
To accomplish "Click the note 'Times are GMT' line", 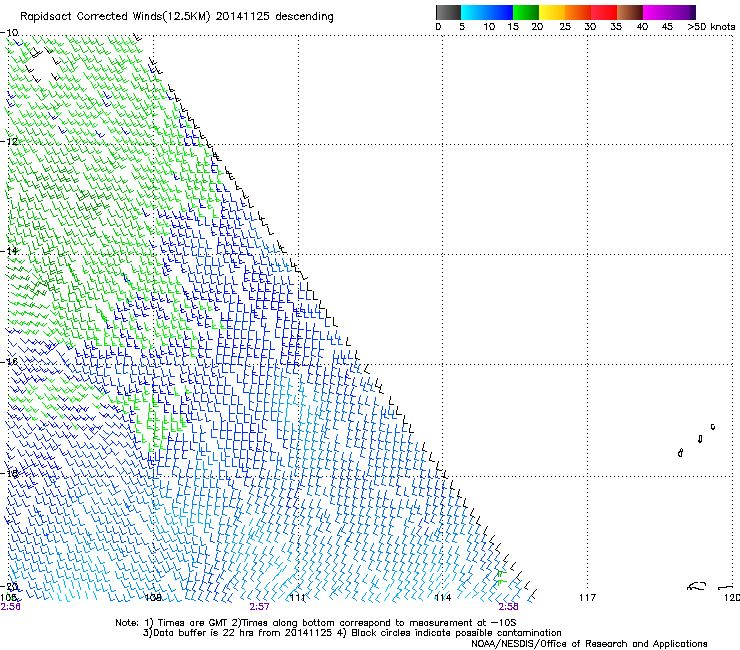I will point(316,623).
